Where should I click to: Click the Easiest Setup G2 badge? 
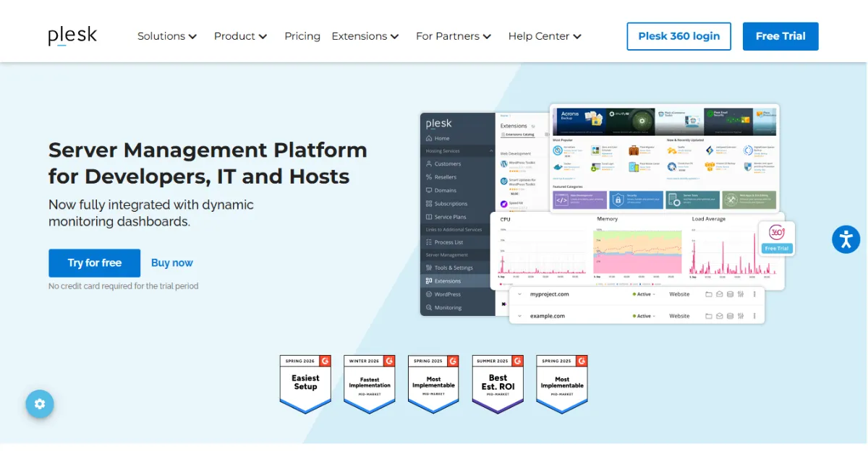(305, 384)
